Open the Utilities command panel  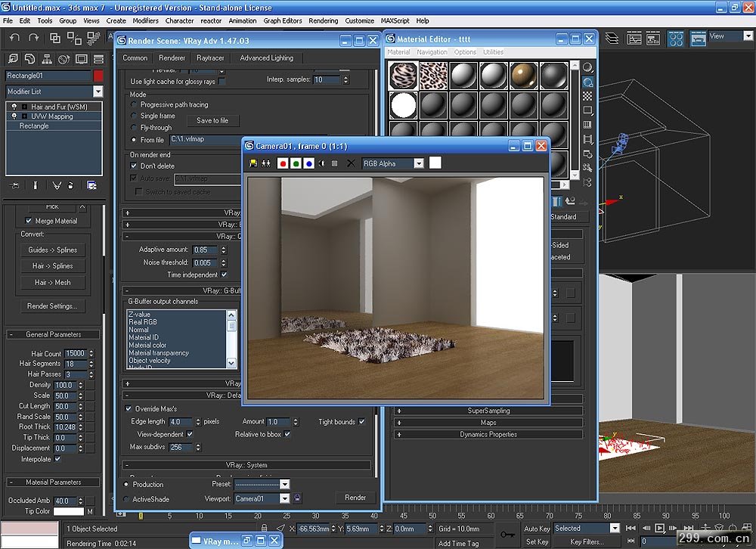pos(98,59)
